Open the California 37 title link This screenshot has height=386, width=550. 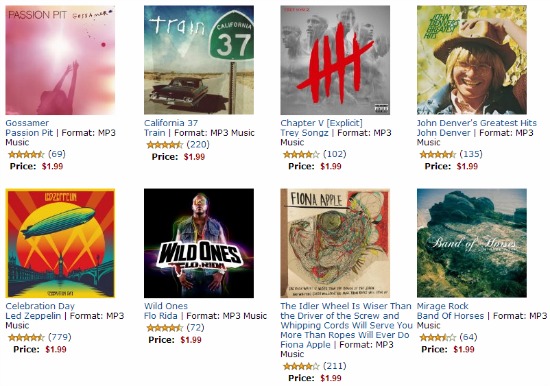171,123
